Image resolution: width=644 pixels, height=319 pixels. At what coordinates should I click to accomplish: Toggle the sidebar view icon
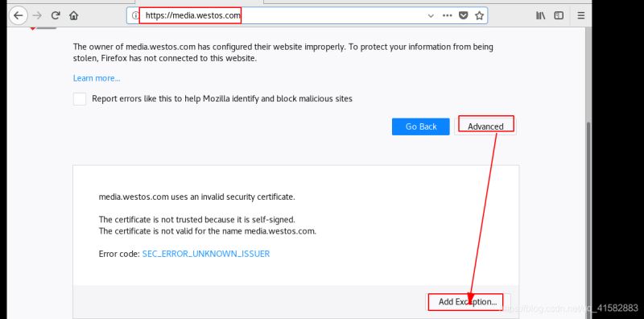point(559,15)
